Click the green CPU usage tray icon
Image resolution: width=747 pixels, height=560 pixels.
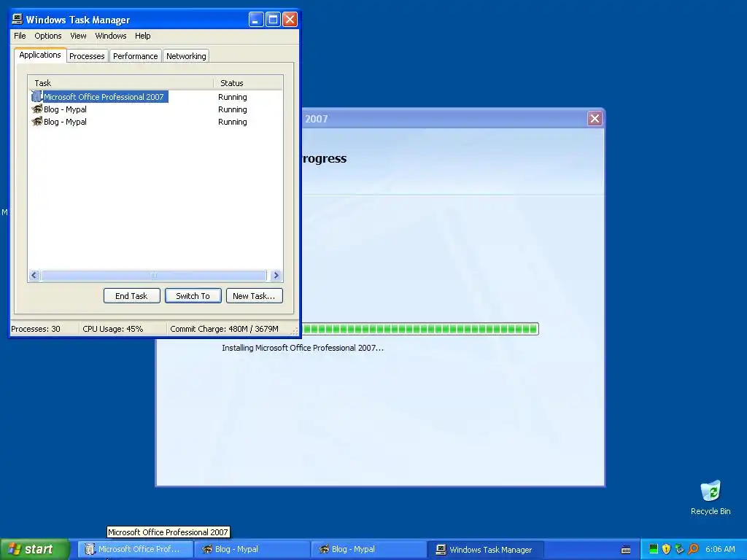654,549
